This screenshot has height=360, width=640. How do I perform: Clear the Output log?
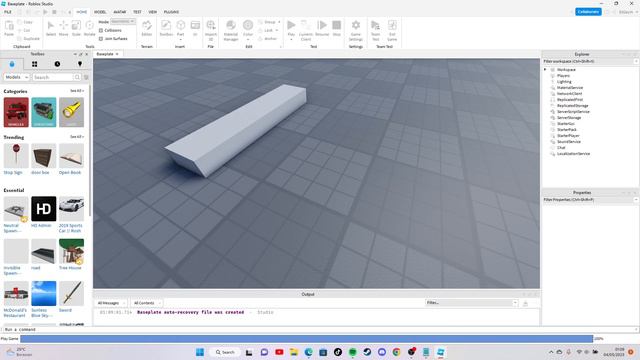[525, 303]
